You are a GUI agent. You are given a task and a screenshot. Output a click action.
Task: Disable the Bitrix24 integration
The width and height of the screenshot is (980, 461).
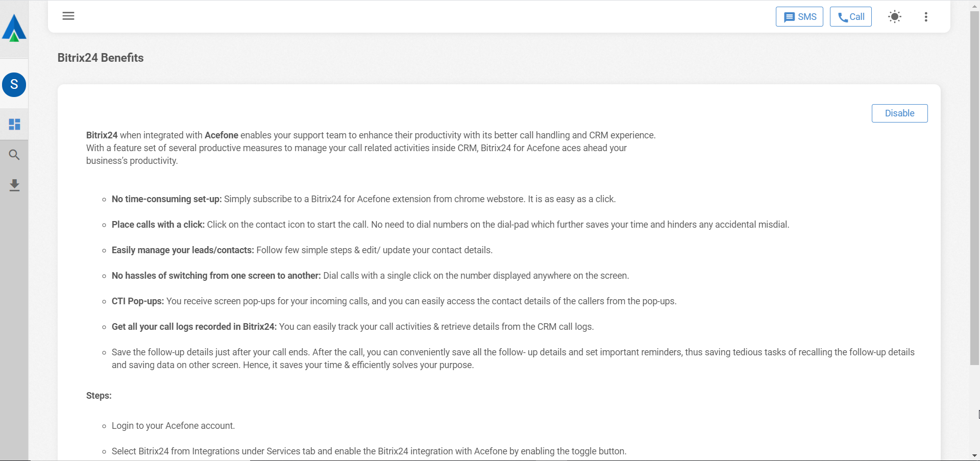point(899,113)
